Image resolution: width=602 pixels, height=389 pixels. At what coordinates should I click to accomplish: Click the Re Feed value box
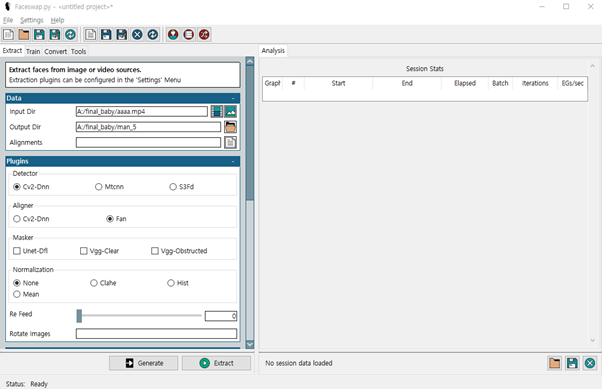point(221,316)
